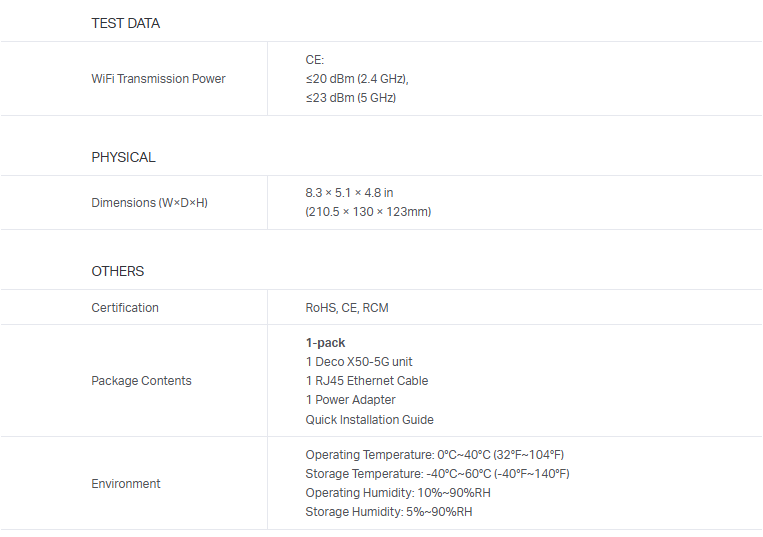Click the Certification row label
Image resolution: width=763 pixels, height=537 pixels.
(125, 308)
